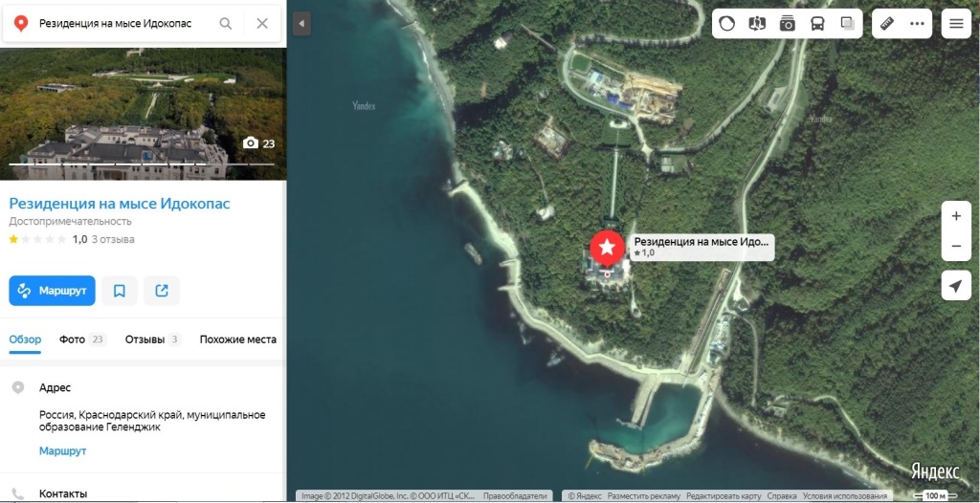Open map layers selector
The height and width of the screenshot is (503, 980).
847,24
